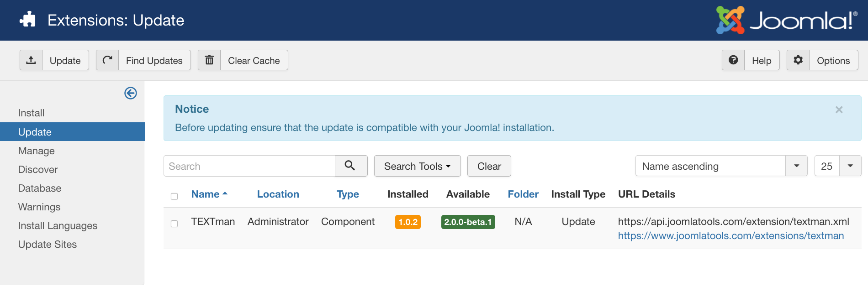Click the Install Type column header
Viewport: 868px width, 303px height.
[x=578, y=194]
